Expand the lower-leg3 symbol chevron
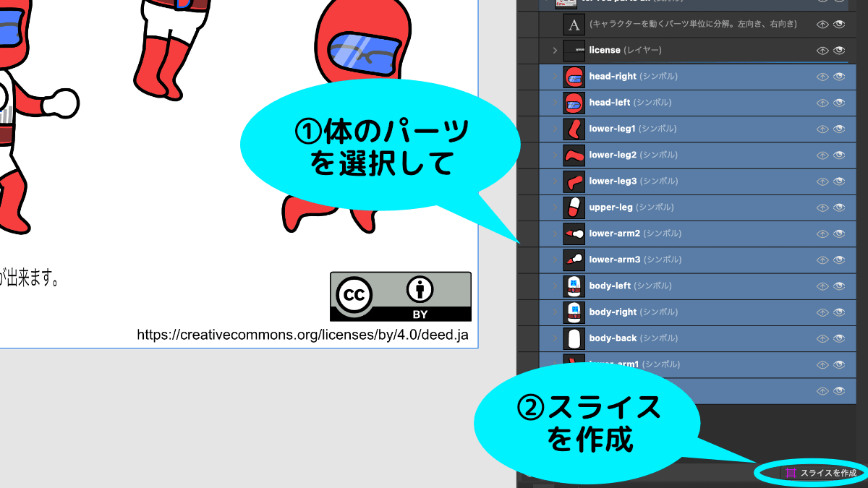The height and width of the screenshot is (488, 868). [x=555, y=181]
